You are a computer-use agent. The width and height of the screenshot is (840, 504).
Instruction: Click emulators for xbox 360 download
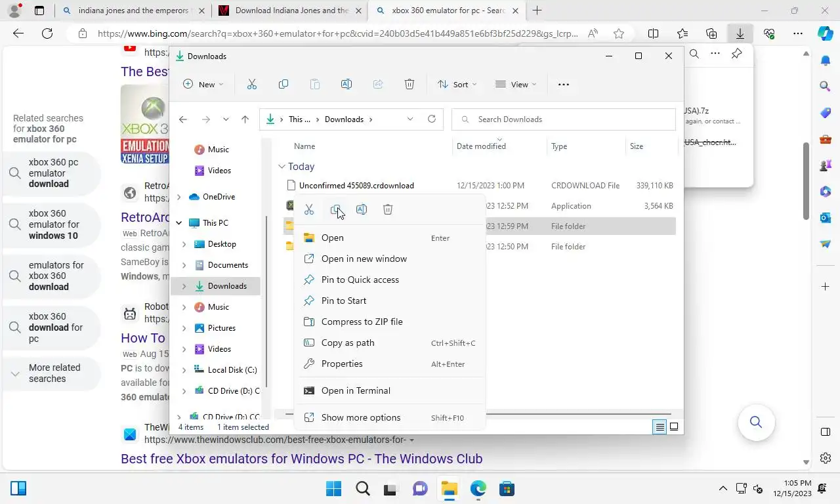51,276
